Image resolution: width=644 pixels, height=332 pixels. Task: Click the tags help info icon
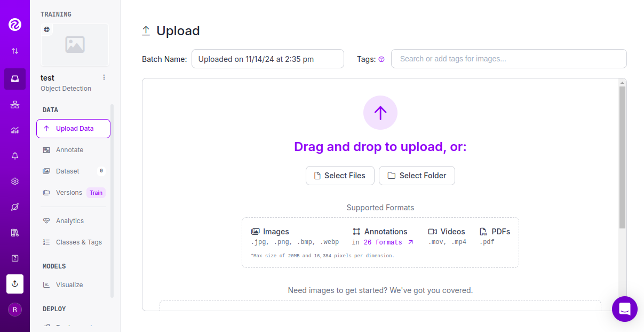click(x=381, y=59)
